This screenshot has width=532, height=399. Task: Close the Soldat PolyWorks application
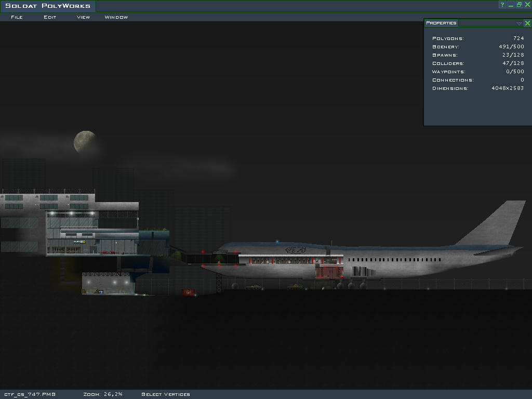click(x=527, y=5)
